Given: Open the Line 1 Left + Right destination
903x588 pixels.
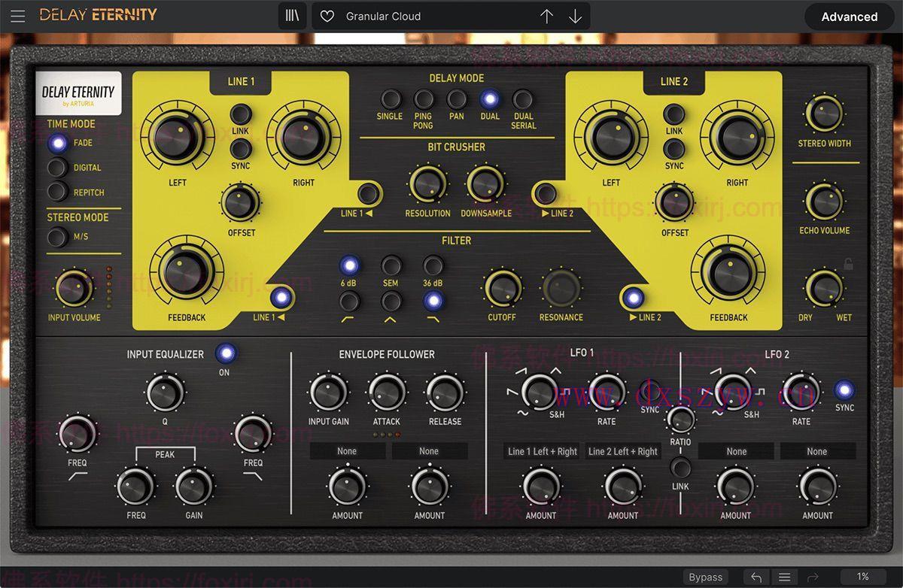Looking at the screenshot, I should click(x=542, y=451).
